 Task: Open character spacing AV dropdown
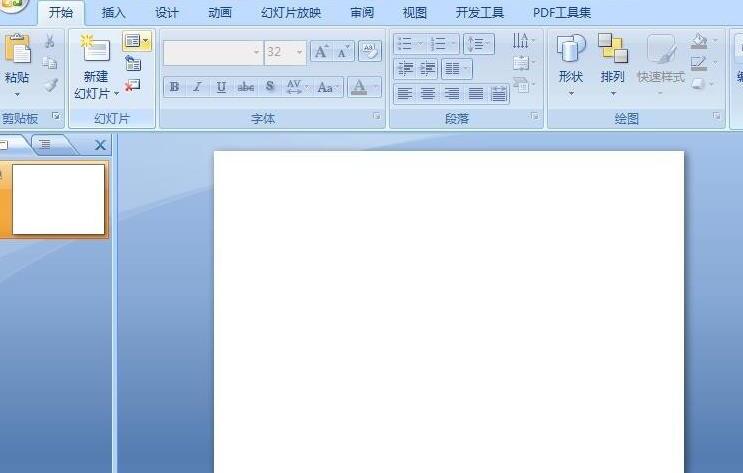pyautogui.click(x=297, y=87)
